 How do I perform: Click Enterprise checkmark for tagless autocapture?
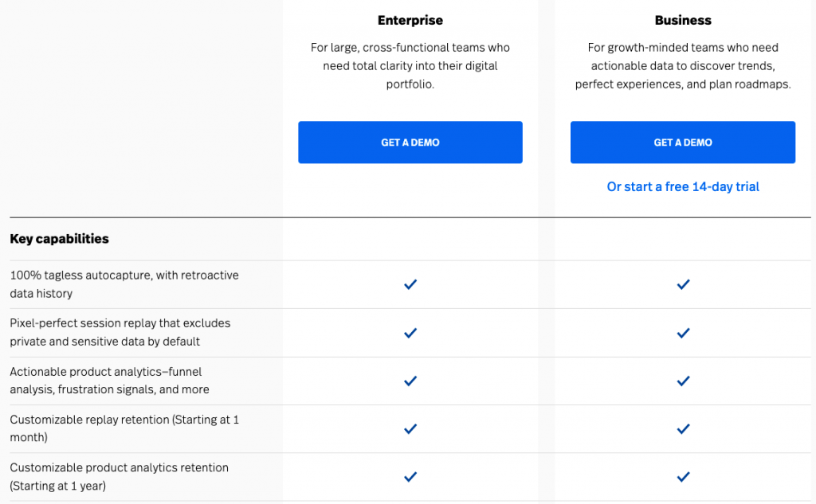[x=410, y=284]
